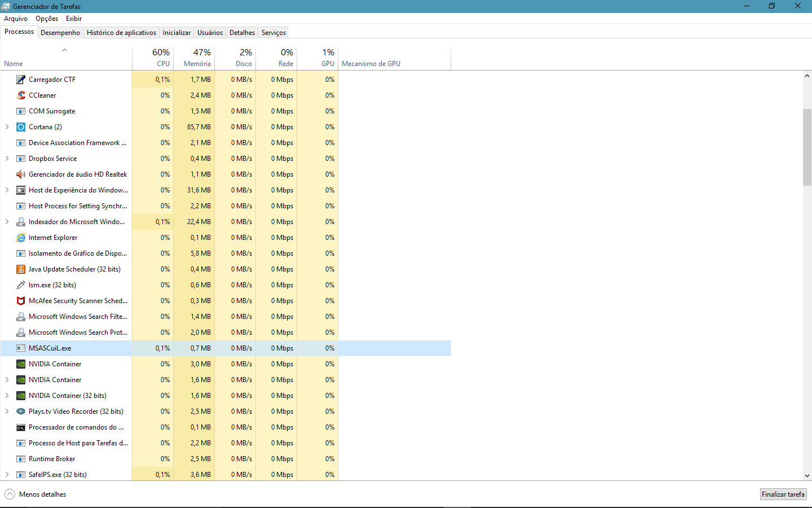Click the vertical scrollbar thumb
The image size is (812, 508).
click(x=807, y=147)
